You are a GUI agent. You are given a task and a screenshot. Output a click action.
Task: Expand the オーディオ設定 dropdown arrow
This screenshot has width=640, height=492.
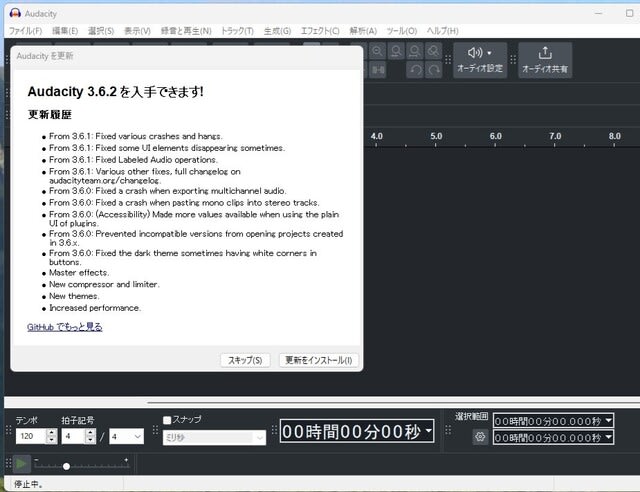[489, 53]
